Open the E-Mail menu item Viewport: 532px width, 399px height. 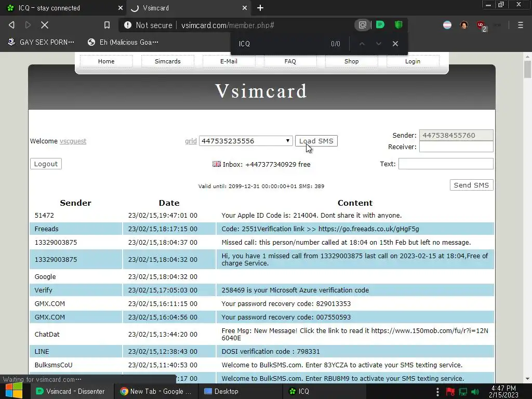click(229, 61)
